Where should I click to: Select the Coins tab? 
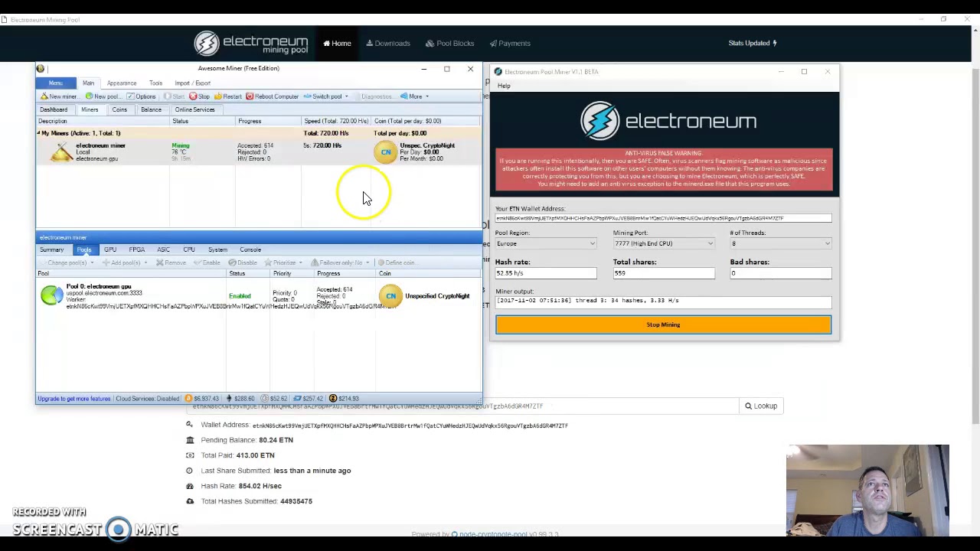tap(119, 109)
